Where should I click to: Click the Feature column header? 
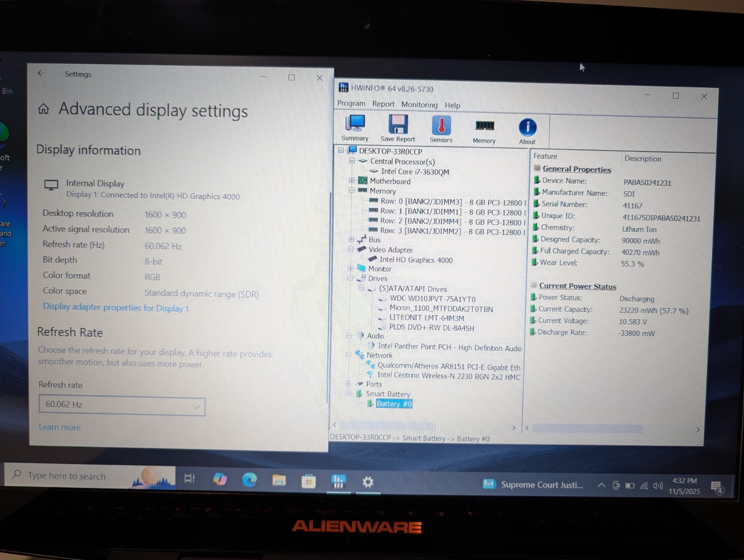545,156
